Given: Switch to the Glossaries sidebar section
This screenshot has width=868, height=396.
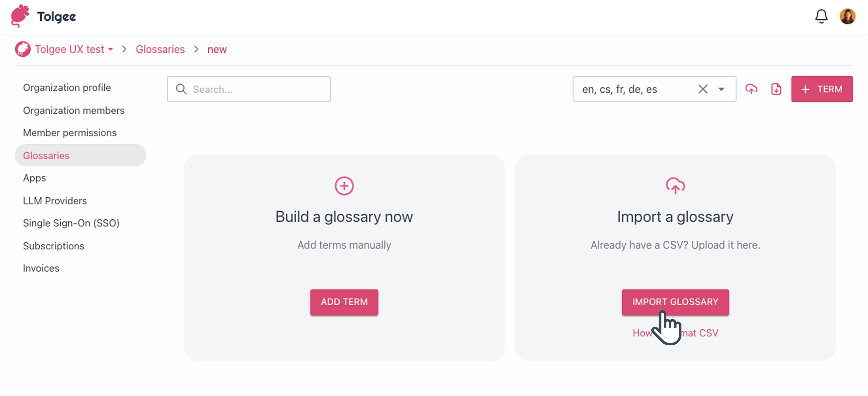Looking at the screenshot, I should (x=46, y=155).
